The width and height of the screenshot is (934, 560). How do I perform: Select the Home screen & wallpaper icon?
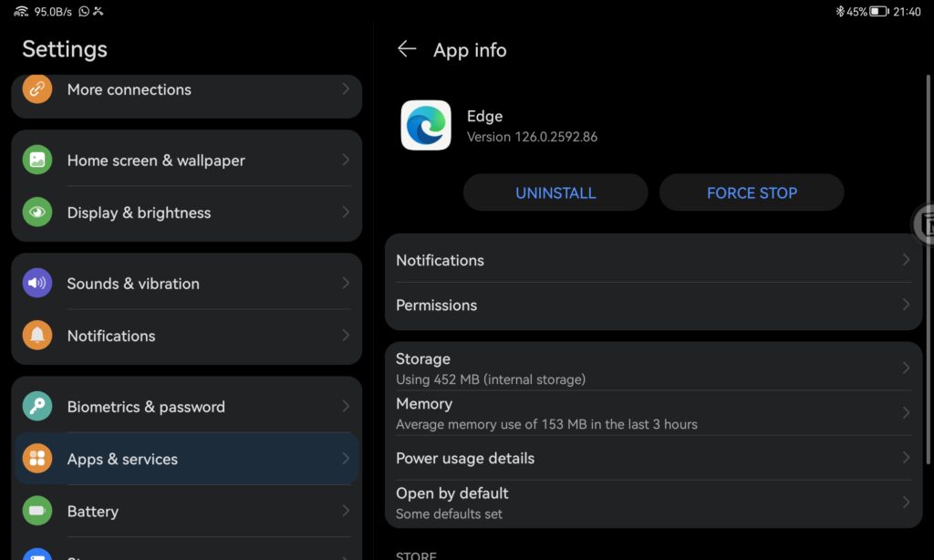pos(36,160)
